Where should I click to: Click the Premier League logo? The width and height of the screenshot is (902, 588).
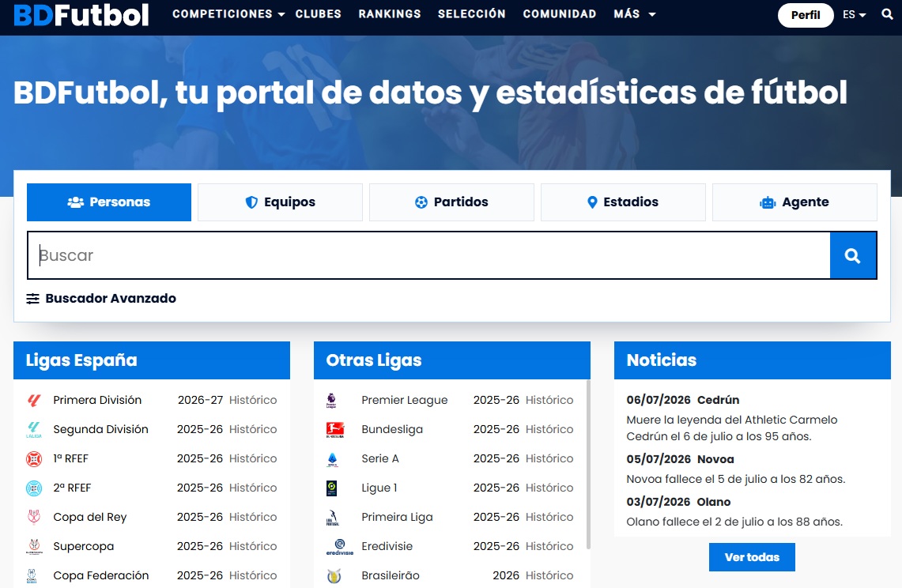[x=331, y=401]
